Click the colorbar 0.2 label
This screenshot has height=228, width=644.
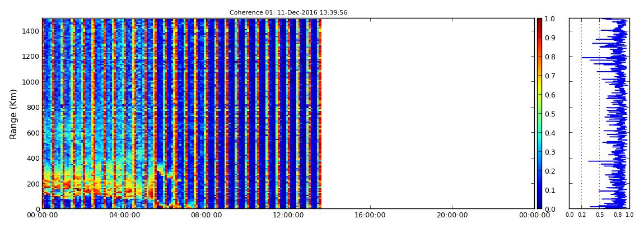click(550, 171)
